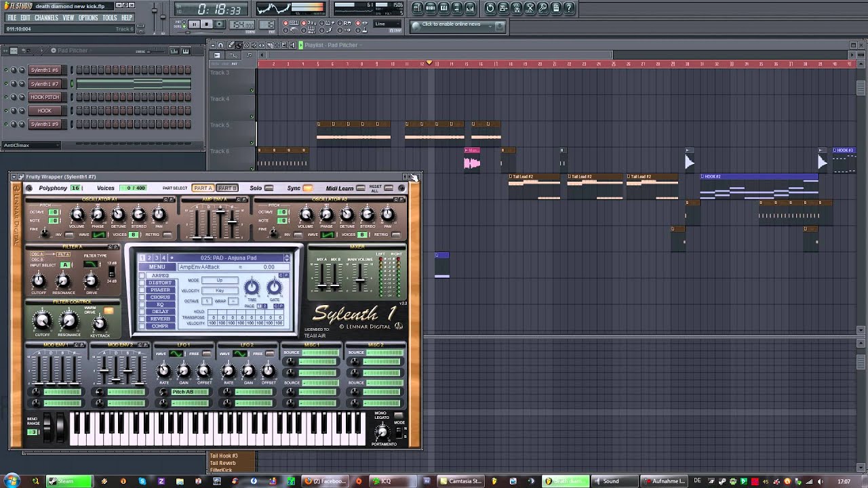Show the browser window icon

click(x=457, y=8)
